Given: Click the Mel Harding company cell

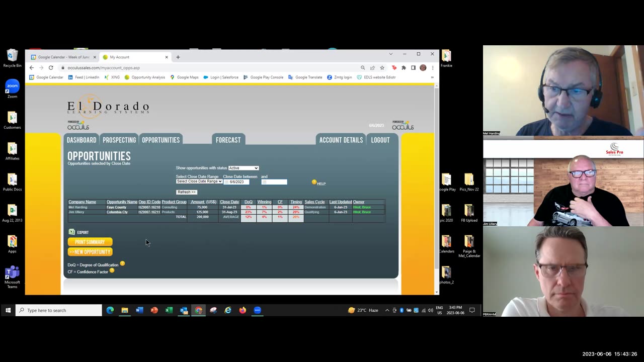Looking at the screenshot, I should [x=77, y=207].
